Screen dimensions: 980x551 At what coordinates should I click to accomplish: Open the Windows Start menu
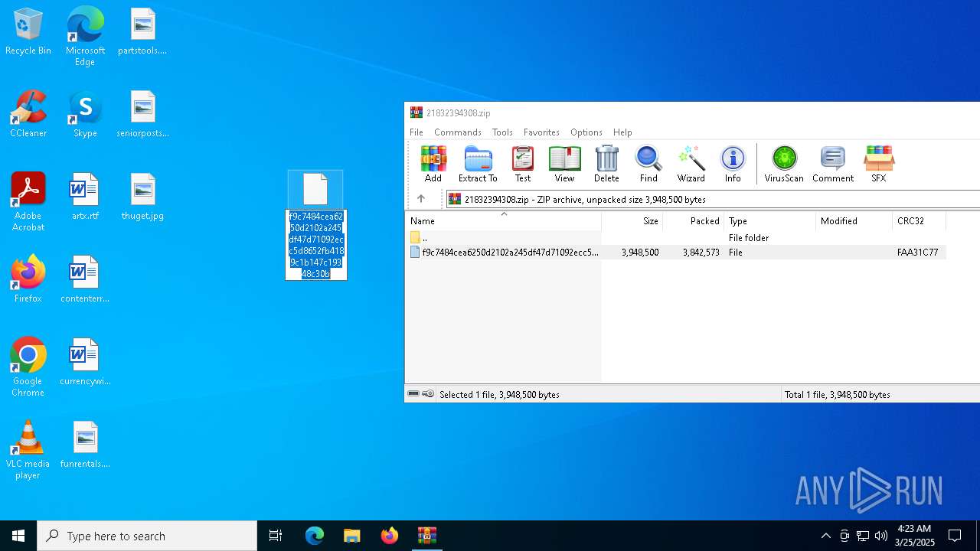[x=18, y=536]
